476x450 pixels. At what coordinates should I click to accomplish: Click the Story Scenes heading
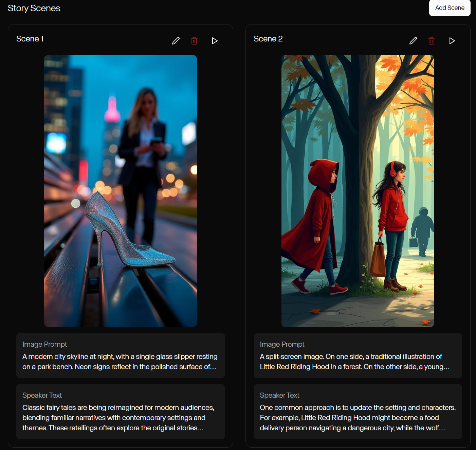pyautogui.click(x=34, y=8)
